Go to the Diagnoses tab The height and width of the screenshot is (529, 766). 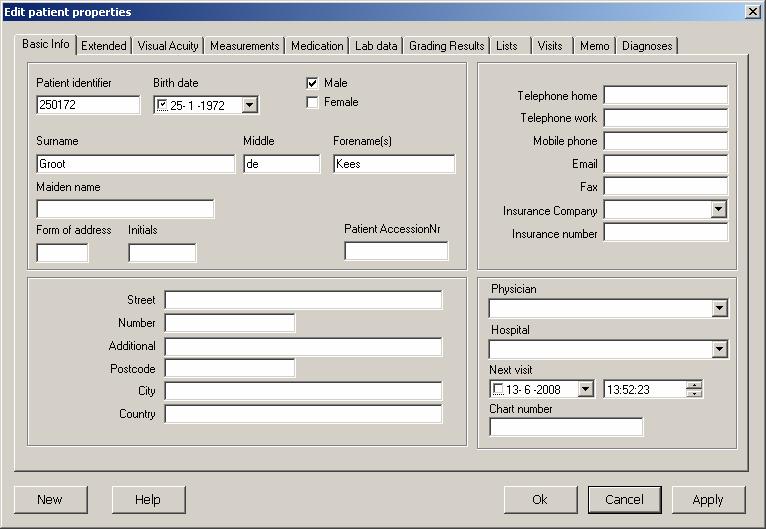tap(647, 46)
